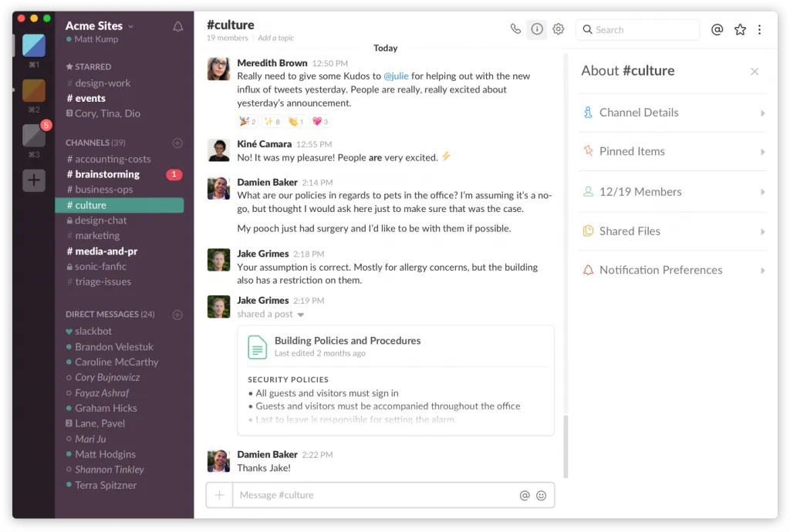Select the culture channel in sidebar
The height and width of the screenshot is (532, 790).
point(120,205)
